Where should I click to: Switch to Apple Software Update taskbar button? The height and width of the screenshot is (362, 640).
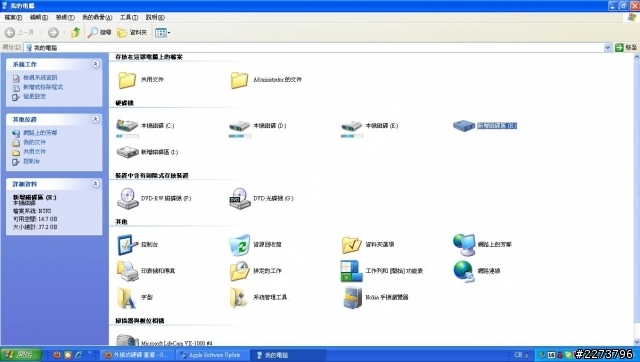tap(213, 355)
